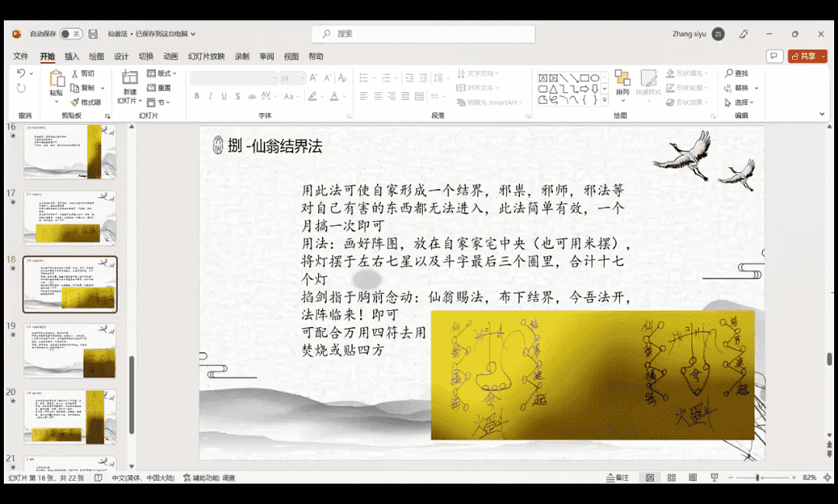Click the Cut (剪切) scissors icon
838x504 pixels.
75,74
